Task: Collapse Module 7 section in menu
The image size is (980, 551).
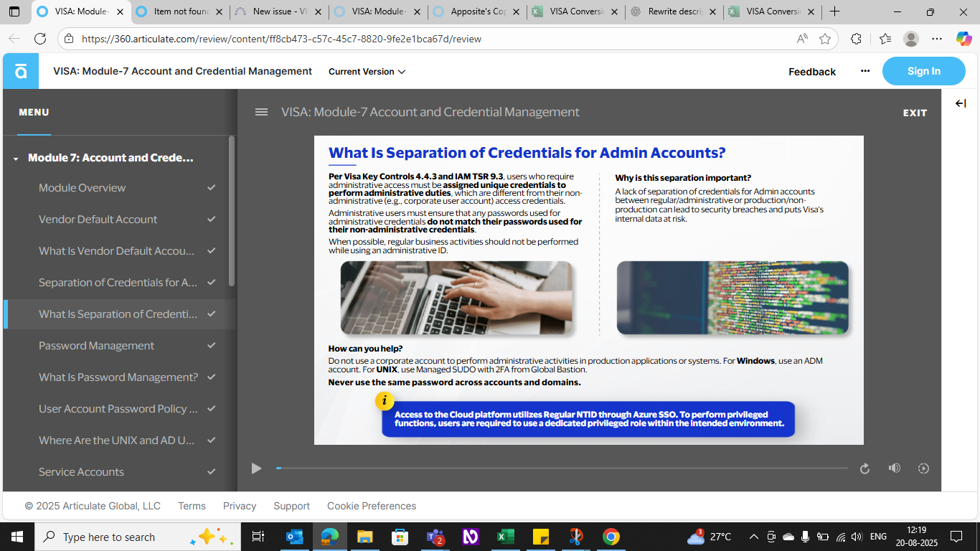Action: tap(16, 159)
